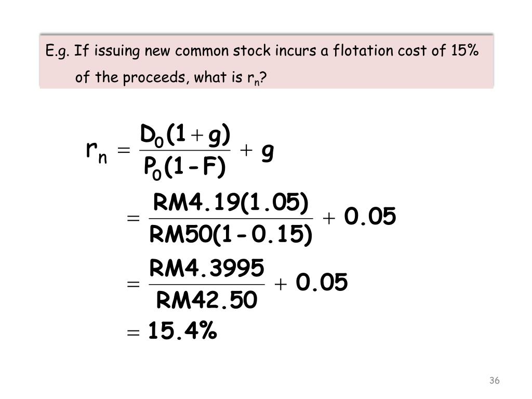
Task: Click RM4.19(1.05) in second line
Action: pos(231,203)
